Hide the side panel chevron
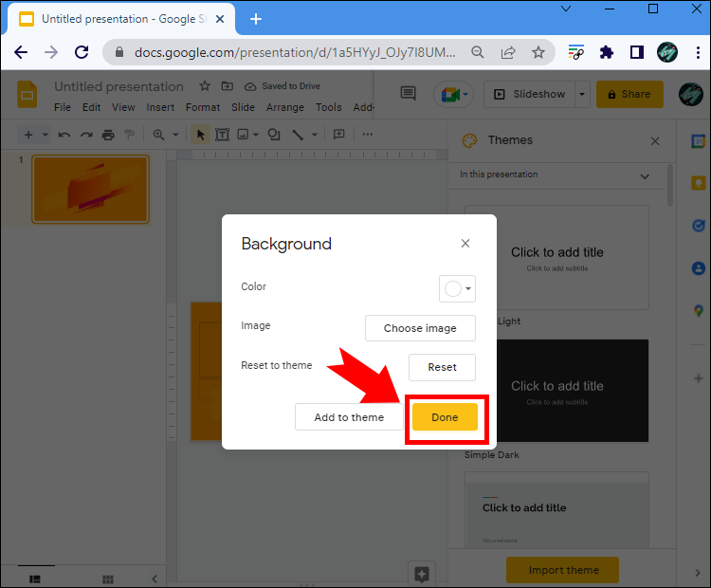 (698, 573)
